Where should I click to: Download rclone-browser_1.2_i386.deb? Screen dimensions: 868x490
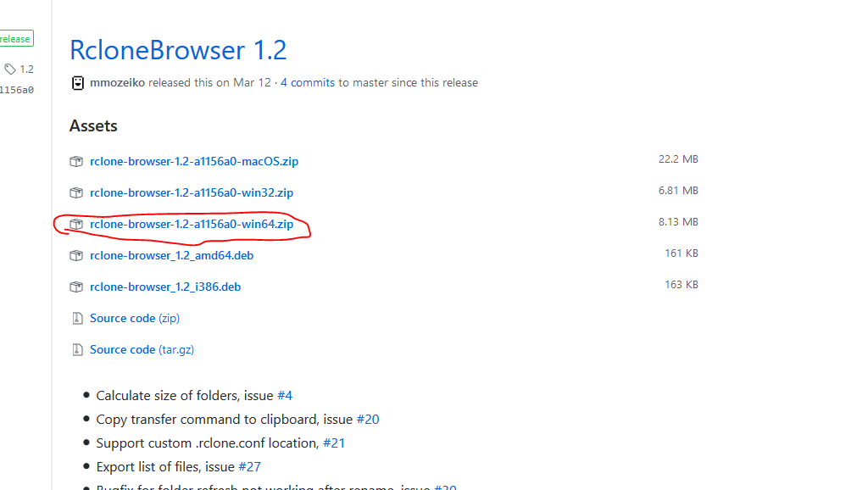point(165,287)
